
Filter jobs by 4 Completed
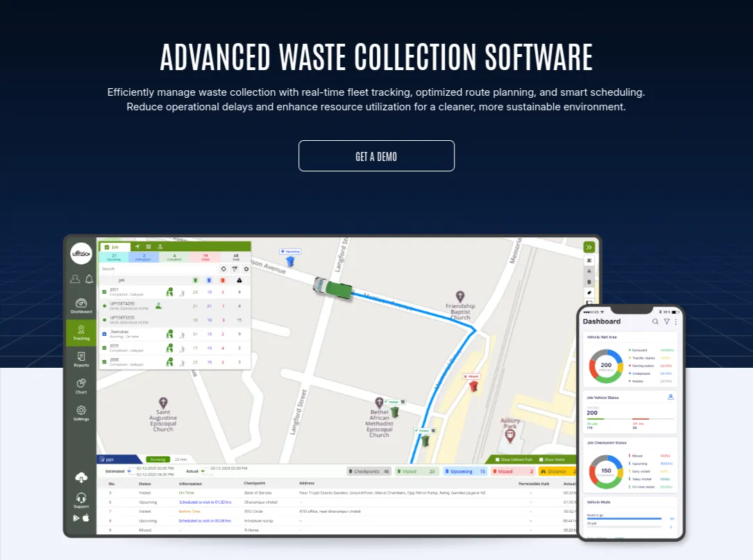click(174, 257)
